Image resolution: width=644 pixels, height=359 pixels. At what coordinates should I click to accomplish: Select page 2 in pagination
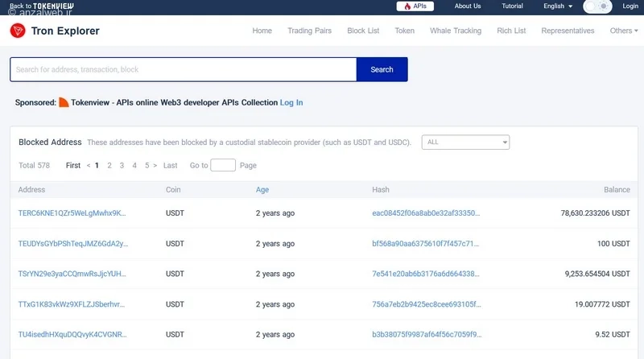click(109, 166)
